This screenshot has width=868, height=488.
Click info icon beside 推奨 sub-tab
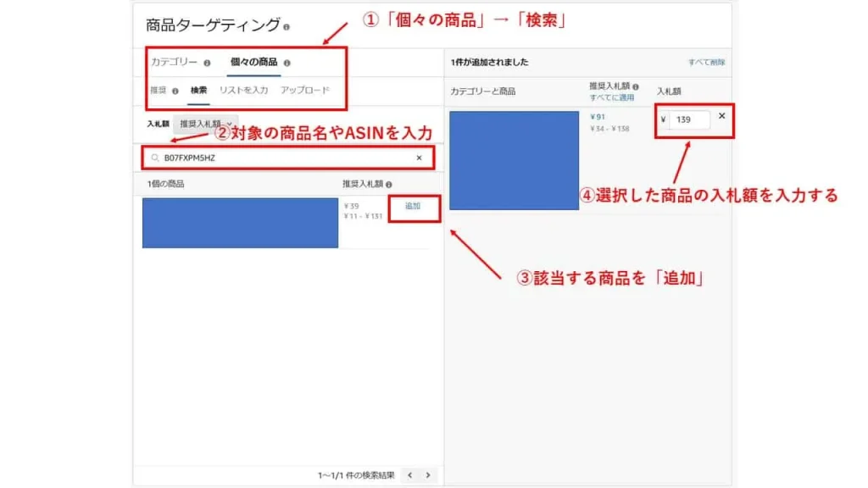click(x=175, y=91)
